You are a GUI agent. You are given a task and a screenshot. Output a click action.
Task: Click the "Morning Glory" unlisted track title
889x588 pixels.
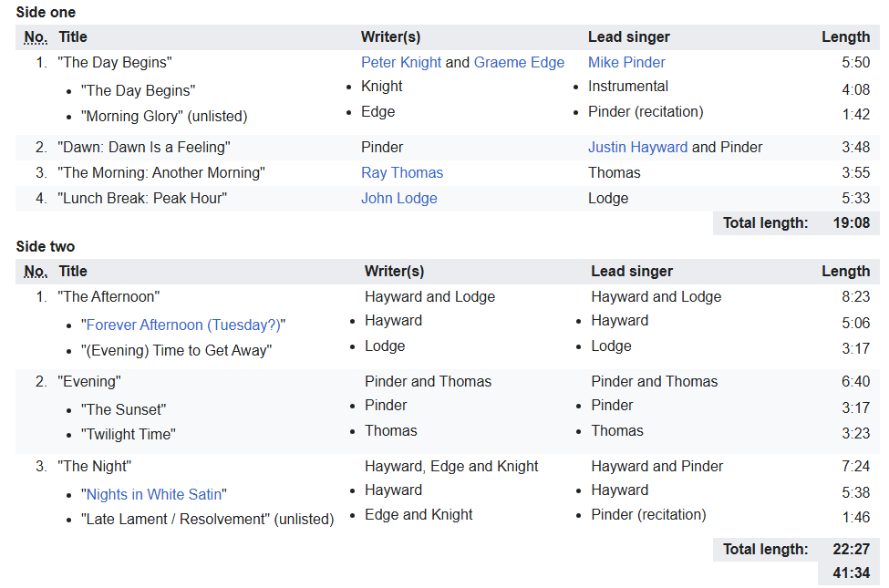[164, 117]
